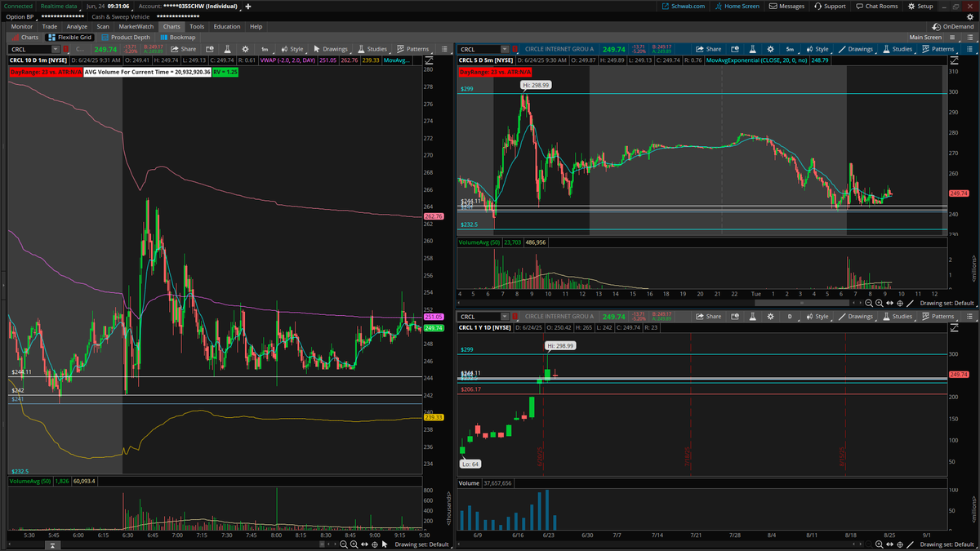Select the pointer cursor tool under left 1m chart
980x551 pixels.
tap(385, 544)
